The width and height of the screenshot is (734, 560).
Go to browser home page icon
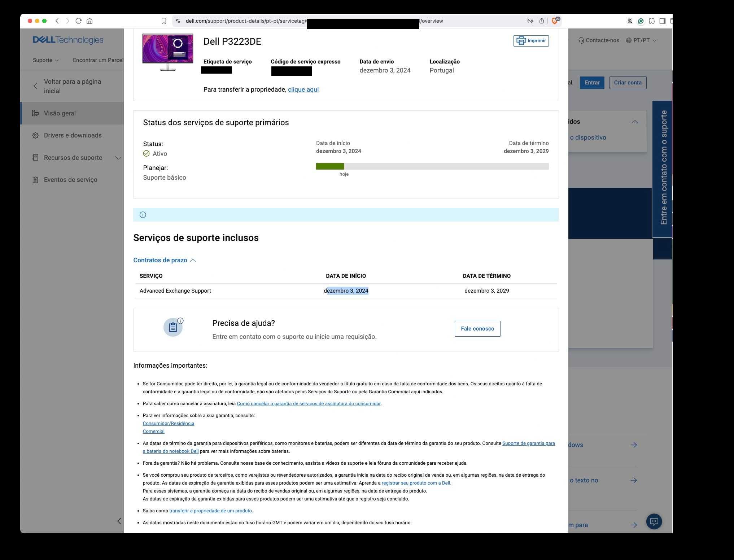(89, 21)
